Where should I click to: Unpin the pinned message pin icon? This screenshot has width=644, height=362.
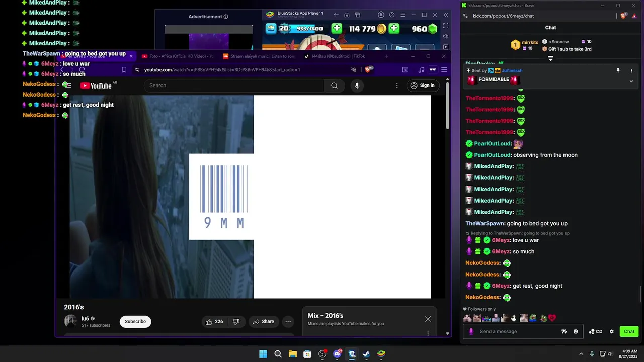618,71
